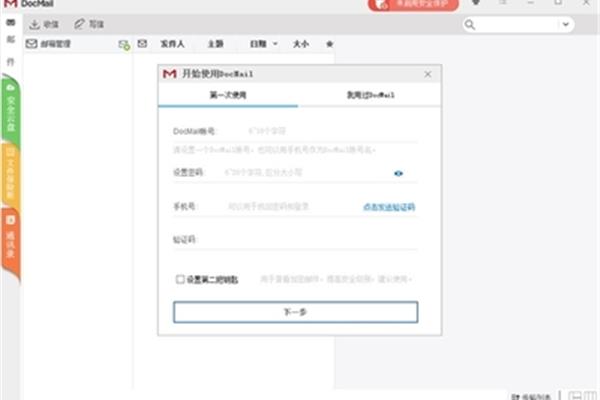The width and height of the screenshot is (600, 400).
Task: Click the verification code input field
Action: [x=308, y=240]
